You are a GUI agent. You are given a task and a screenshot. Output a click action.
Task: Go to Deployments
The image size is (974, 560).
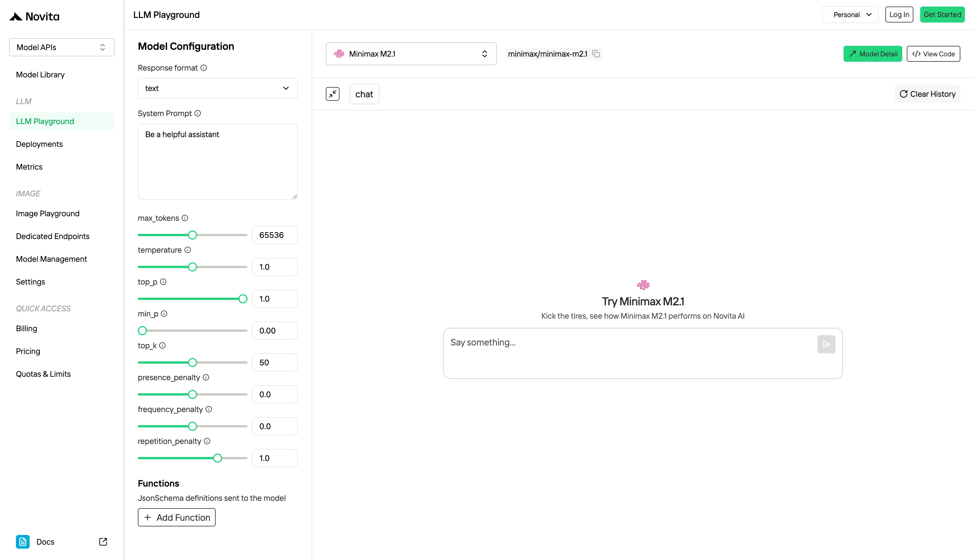39,144
